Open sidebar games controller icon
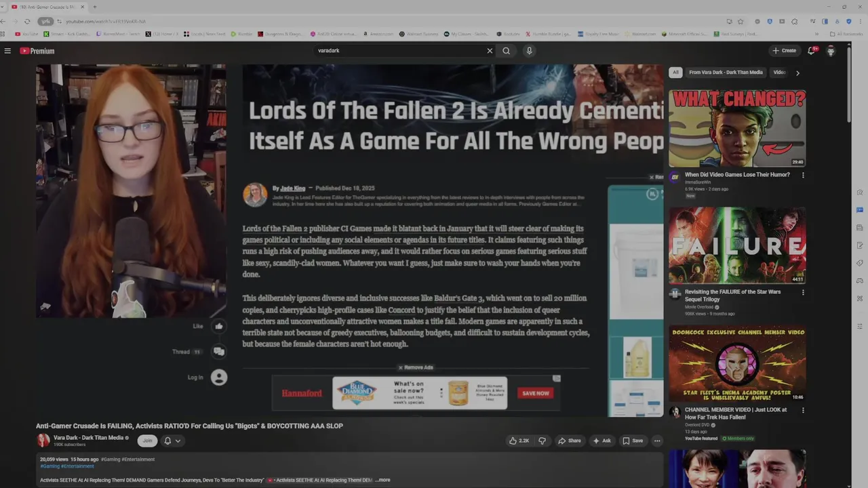This screenshot has width=868, height=488. coord(860,281)
